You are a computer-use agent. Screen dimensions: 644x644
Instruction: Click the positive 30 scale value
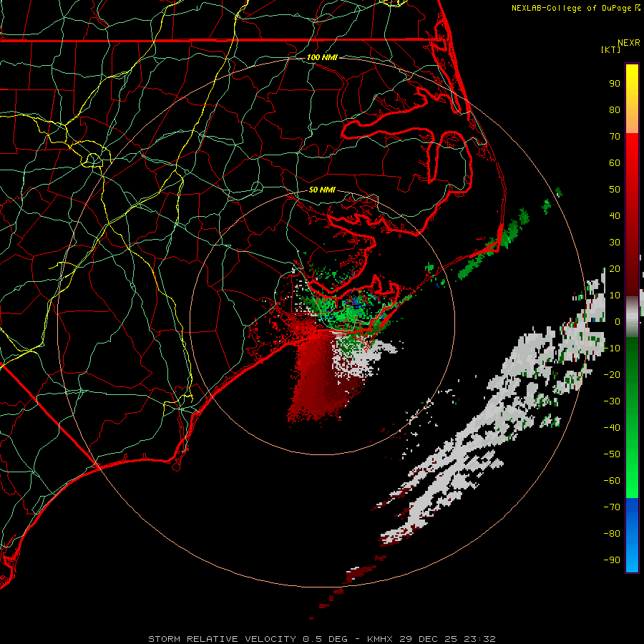615,243
